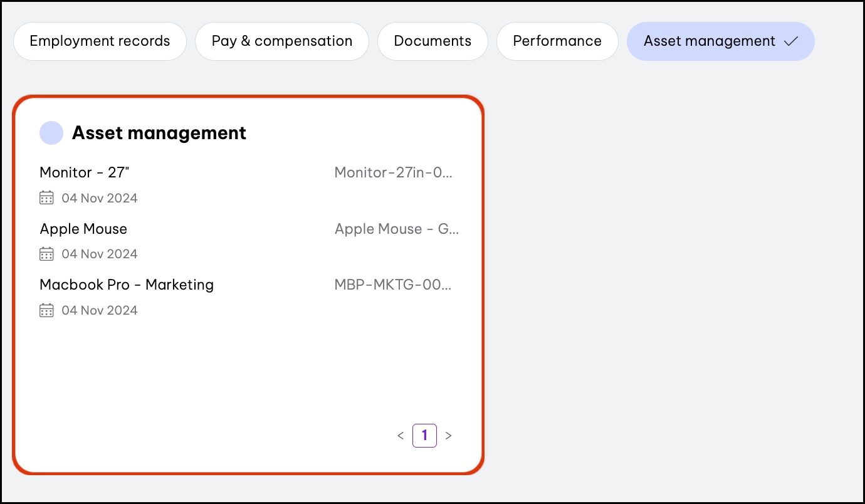
Task: Select the Apple Mouse asset entry
Action: tap(83, 229)
